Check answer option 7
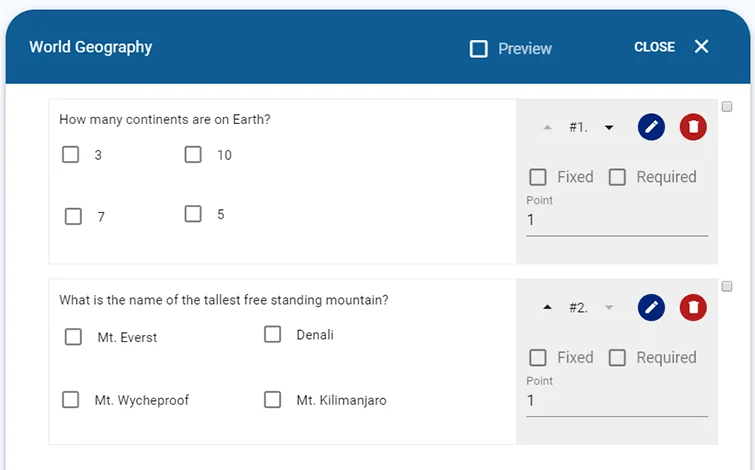This screenshot has height=470, width=755. [x=73, y=217]
